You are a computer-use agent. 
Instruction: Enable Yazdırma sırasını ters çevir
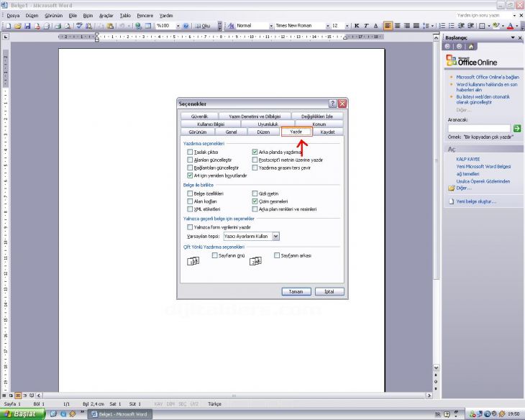pyautogui.click(x=255, y=168)
